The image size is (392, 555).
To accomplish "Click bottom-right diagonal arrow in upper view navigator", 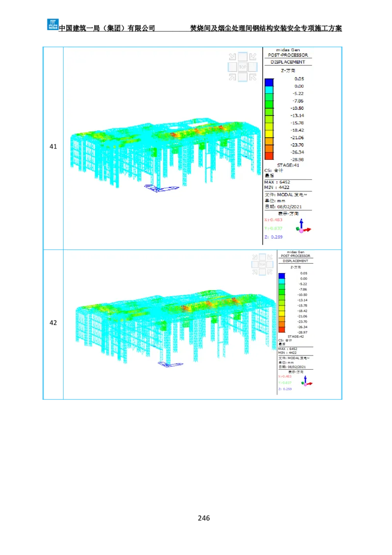I will pyautogui.click(x=253, y=77).
